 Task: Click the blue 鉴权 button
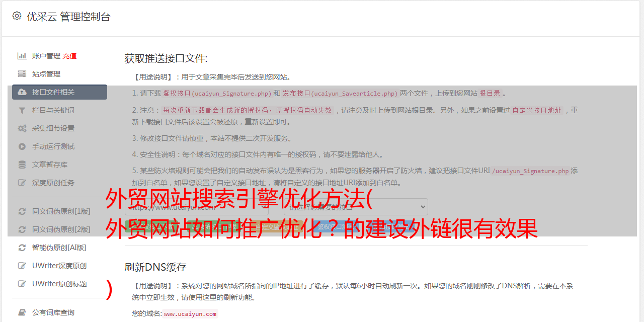335,227
